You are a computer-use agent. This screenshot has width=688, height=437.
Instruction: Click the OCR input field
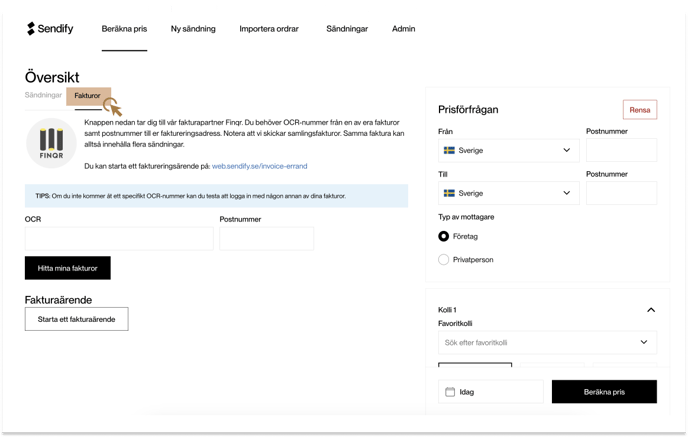119,238
